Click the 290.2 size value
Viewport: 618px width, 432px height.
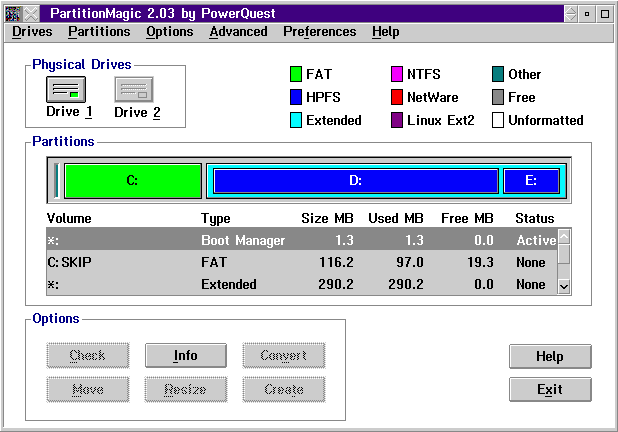pos(336,284)
